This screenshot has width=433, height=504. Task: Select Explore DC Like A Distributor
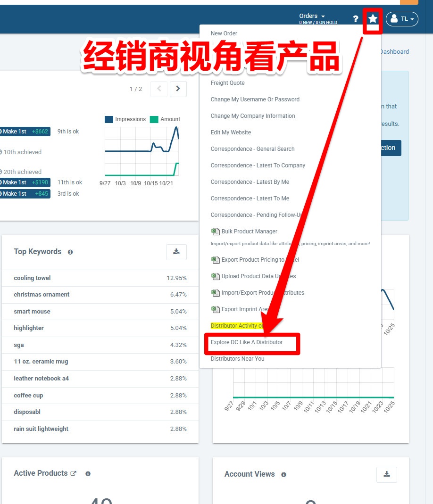tap(247, 342)
